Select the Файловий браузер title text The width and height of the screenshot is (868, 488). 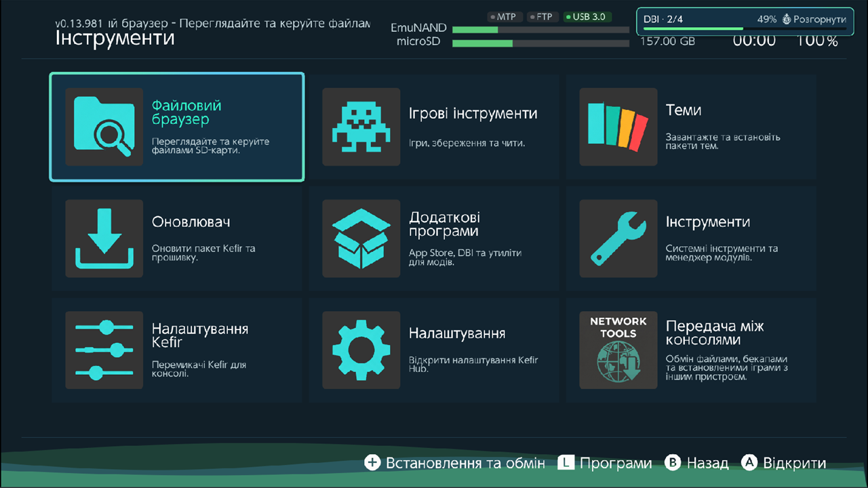pos(186,113)
